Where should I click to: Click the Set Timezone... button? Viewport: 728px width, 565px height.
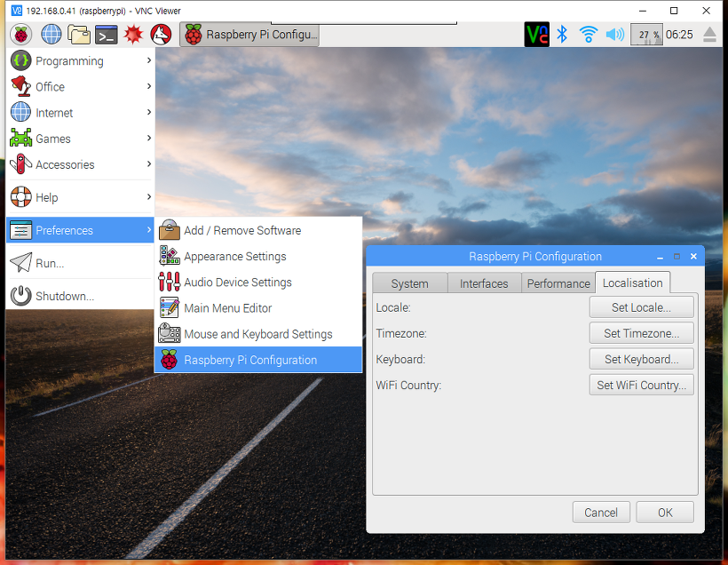click(642, 333)
